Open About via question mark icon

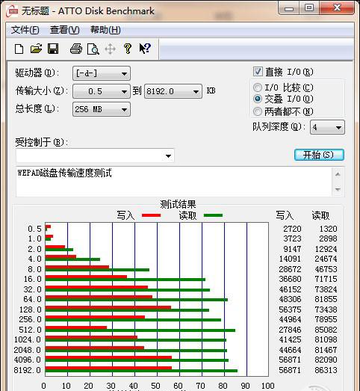(x=127, y=49)
